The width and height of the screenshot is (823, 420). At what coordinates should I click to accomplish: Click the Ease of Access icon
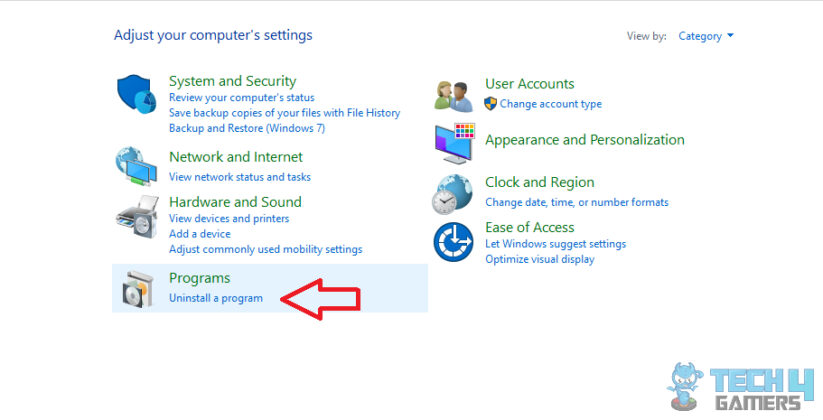(454, 243)
